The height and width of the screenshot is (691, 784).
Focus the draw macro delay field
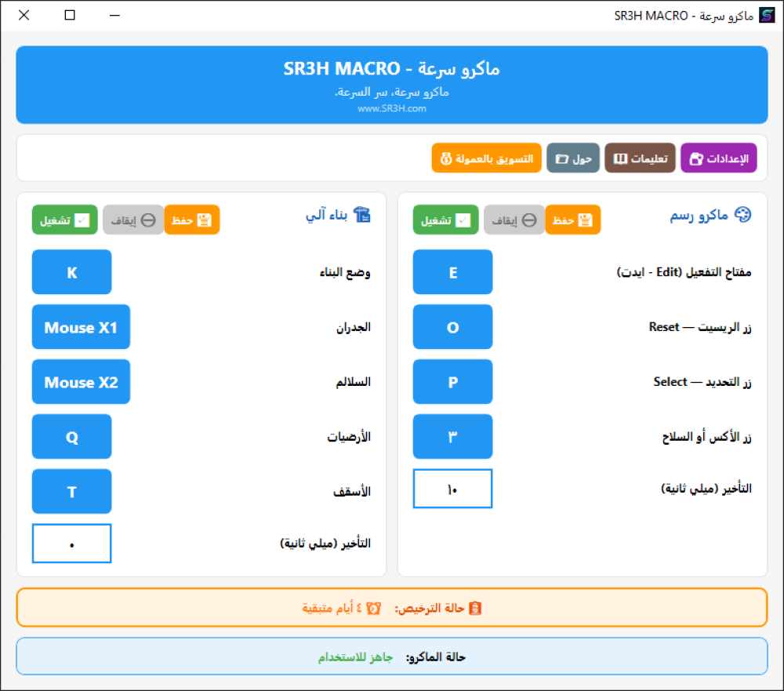point(452,489)
